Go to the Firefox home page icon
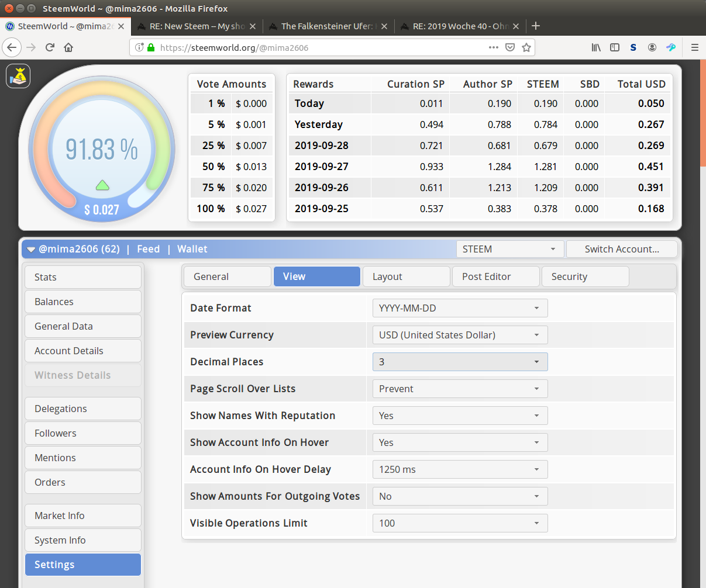This screenshot has height=588, width=706. [x=68, y=47]
